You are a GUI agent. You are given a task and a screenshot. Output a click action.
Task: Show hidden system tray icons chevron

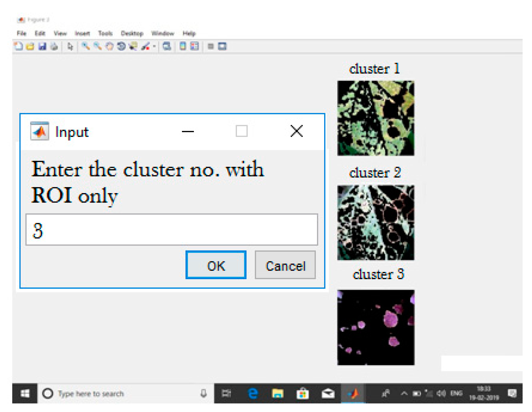tap(404, 393)
